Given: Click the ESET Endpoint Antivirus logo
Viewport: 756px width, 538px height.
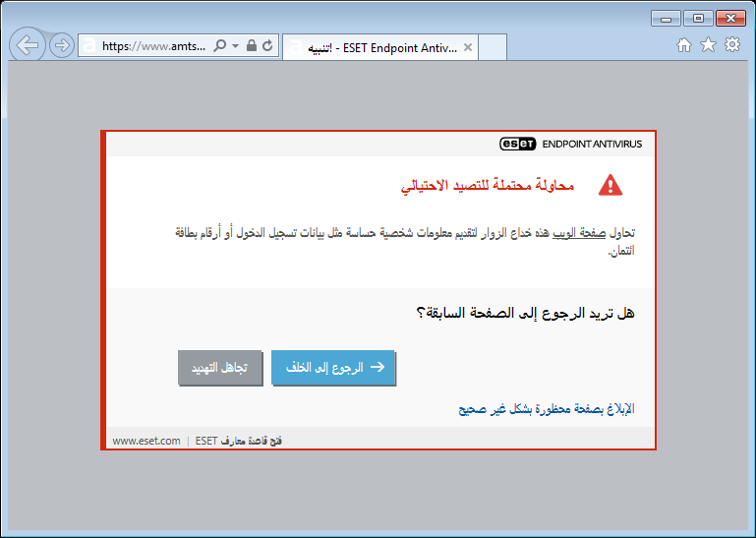Looking at the screenshot, I should coord(570,144).
